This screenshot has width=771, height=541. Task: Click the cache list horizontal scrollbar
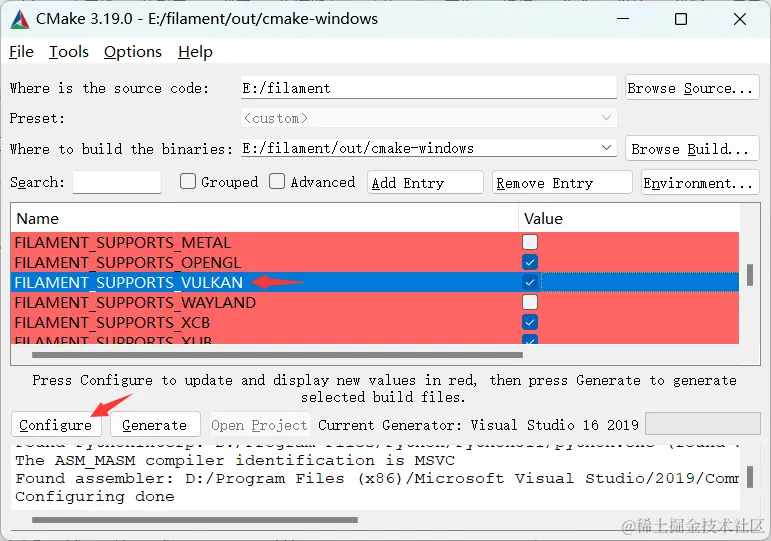click(x=277, y=355)
